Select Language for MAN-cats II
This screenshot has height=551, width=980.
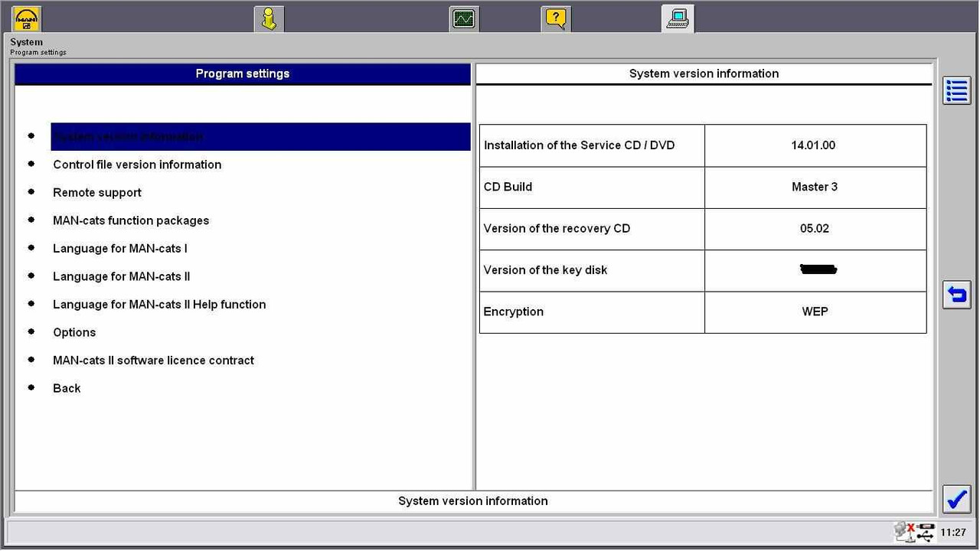point(122,276)
